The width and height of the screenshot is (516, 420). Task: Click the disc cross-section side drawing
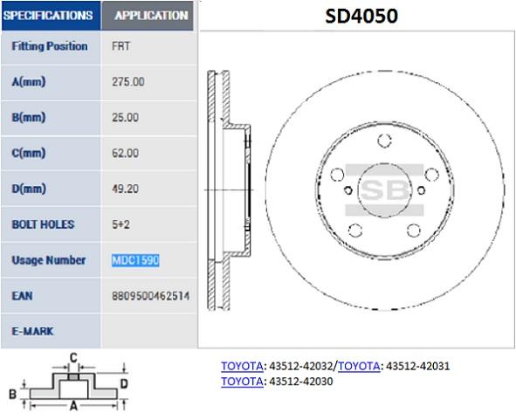click(x=229, y=190)
